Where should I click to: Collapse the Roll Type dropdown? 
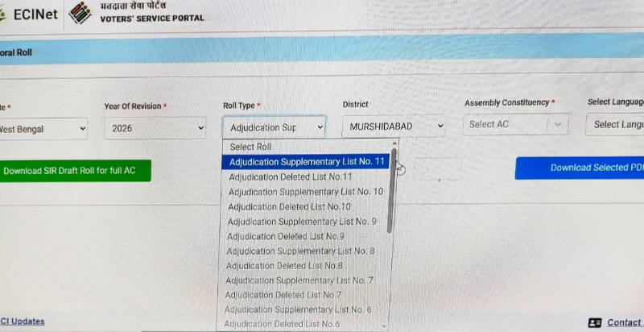[x=274, y=127]
